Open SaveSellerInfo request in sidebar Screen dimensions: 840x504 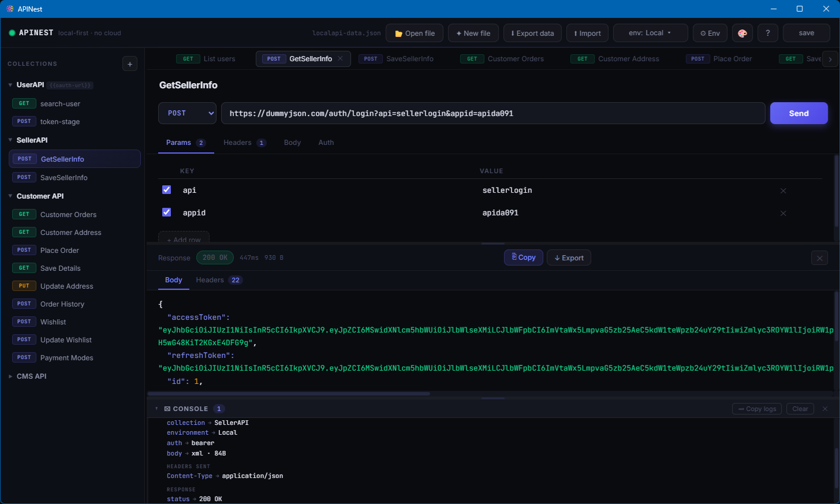coord(74,178)
